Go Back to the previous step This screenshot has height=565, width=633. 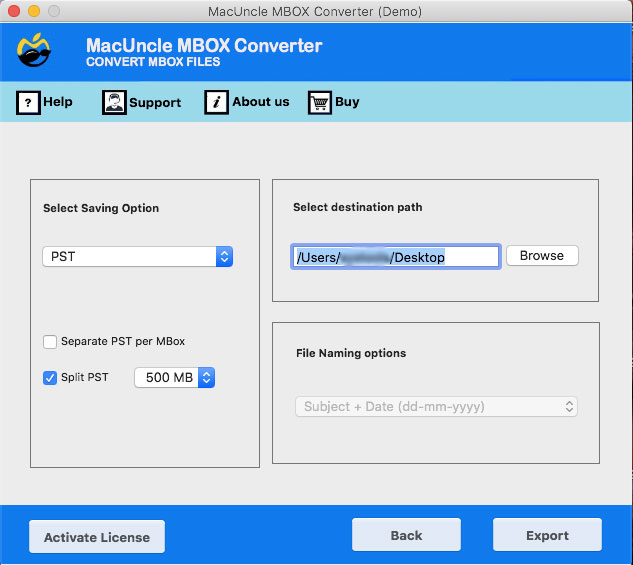(406, 535)
